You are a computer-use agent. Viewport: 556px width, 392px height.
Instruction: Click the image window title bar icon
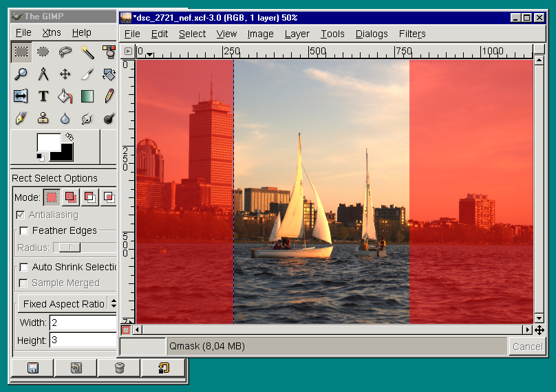tap(125, 18)
